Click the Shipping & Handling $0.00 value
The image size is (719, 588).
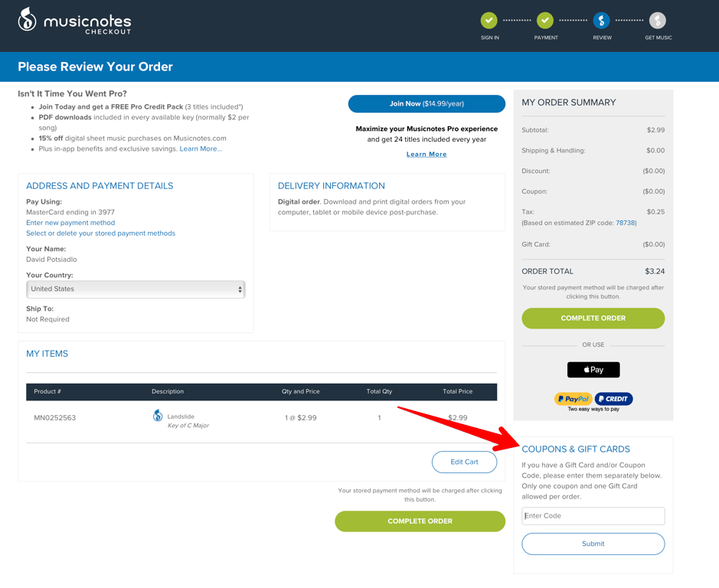click(655, 150)
